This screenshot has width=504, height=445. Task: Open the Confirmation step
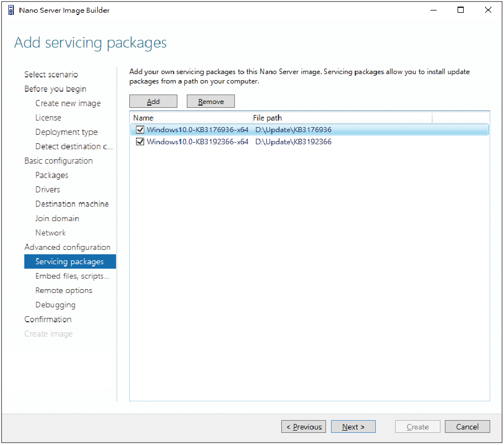pyautogui.click(x=48, y=320)
